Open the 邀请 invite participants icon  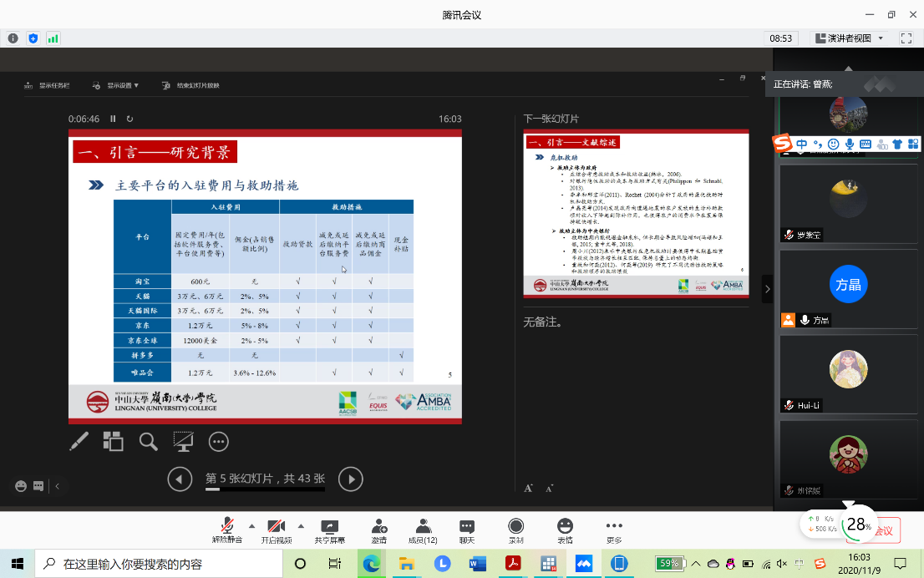379,530
